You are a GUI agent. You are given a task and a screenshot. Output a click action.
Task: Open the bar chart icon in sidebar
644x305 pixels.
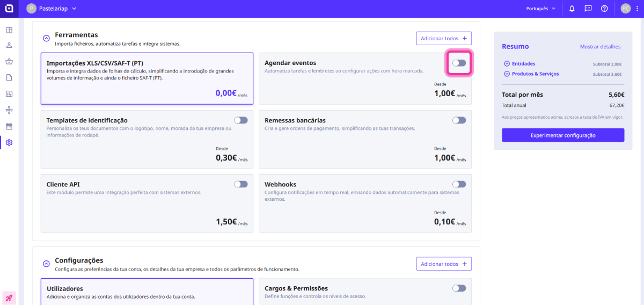9,94
